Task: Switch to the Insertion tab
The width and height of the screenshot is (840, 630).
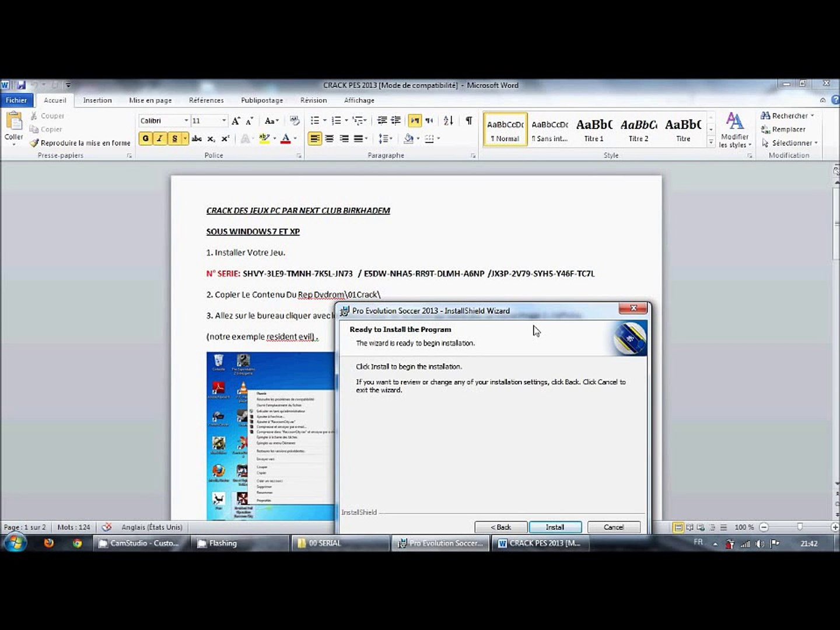Action: click(x=97, y=100)
